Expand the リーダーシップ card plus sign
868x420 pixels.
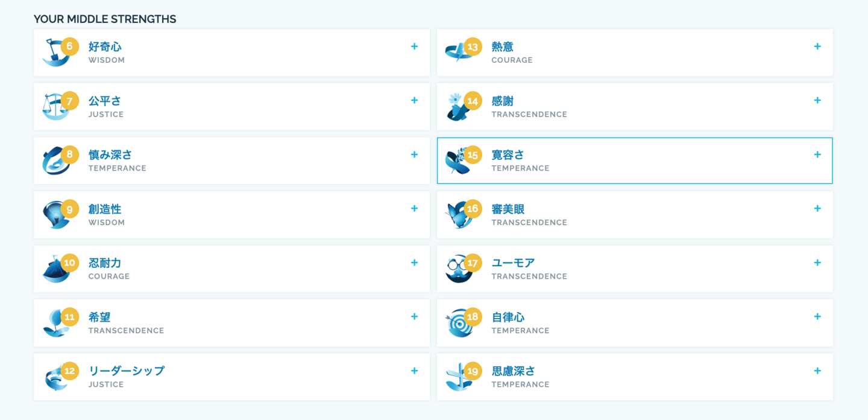pyautogui.click(x=414, y=371)
